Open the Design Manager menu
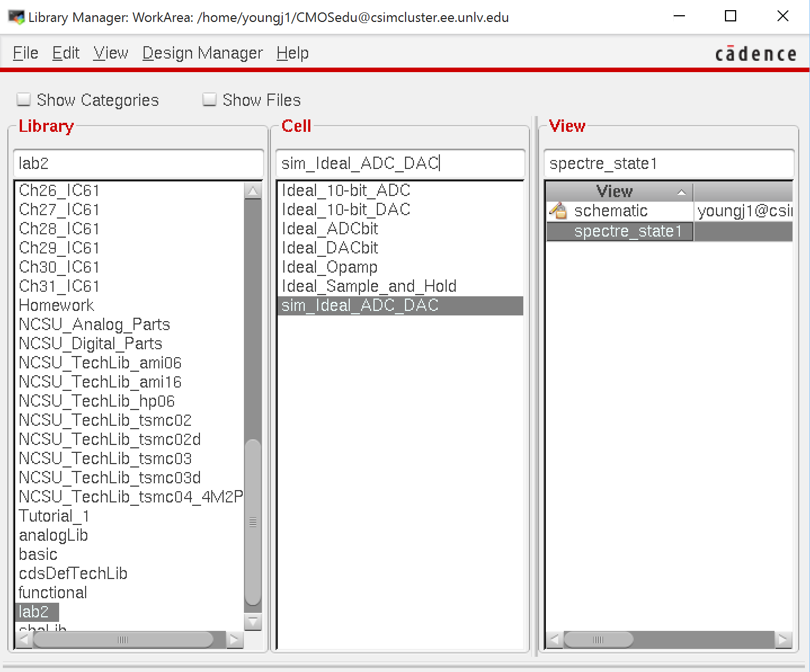 click(x=202, y=52)
